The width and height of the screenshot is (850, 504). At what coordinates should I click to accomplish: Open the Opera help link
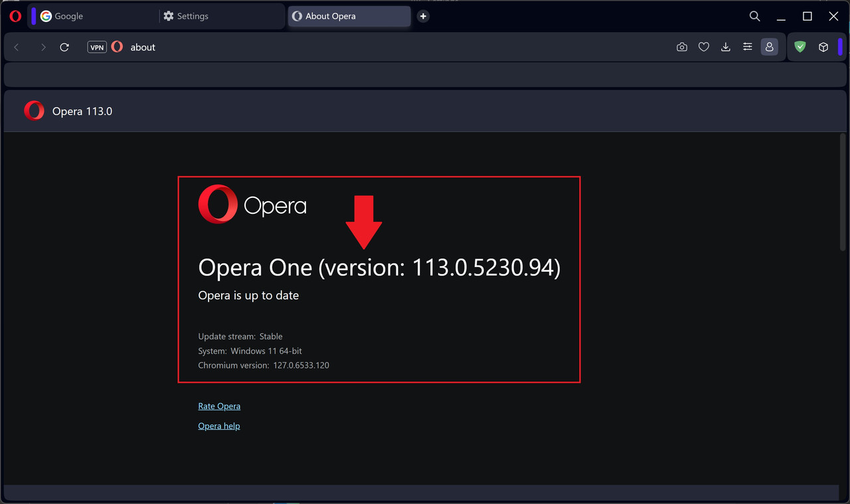[219, 426]
